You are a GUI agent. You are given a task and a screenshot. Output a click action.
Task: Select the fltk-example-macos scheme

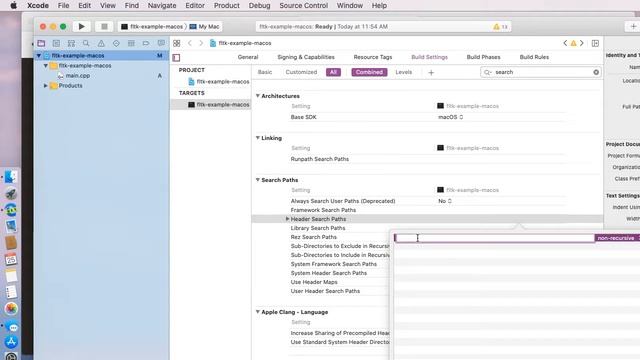point(152,27)
